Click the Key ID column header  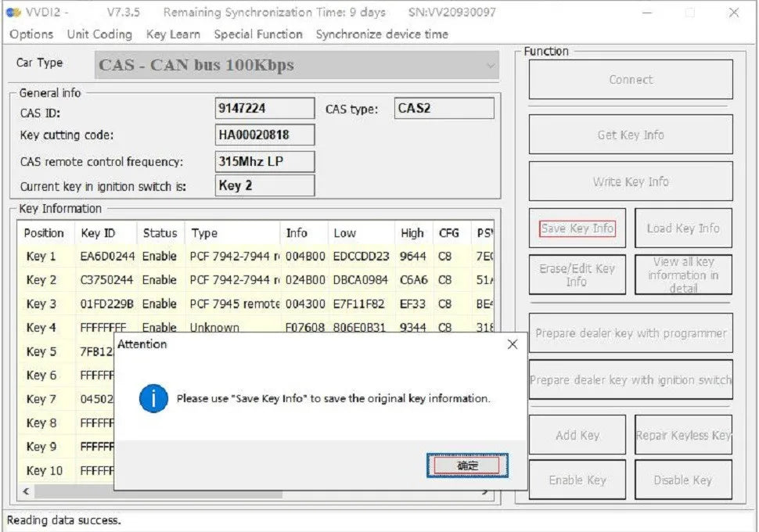pos(98,233)
